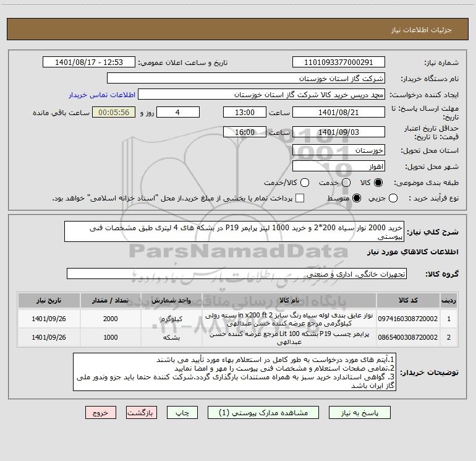Screen dimensions: 476x461
Task: Click the اطلاعات کالاهای مورد نیاز section heading
Action: coord(412,252)
